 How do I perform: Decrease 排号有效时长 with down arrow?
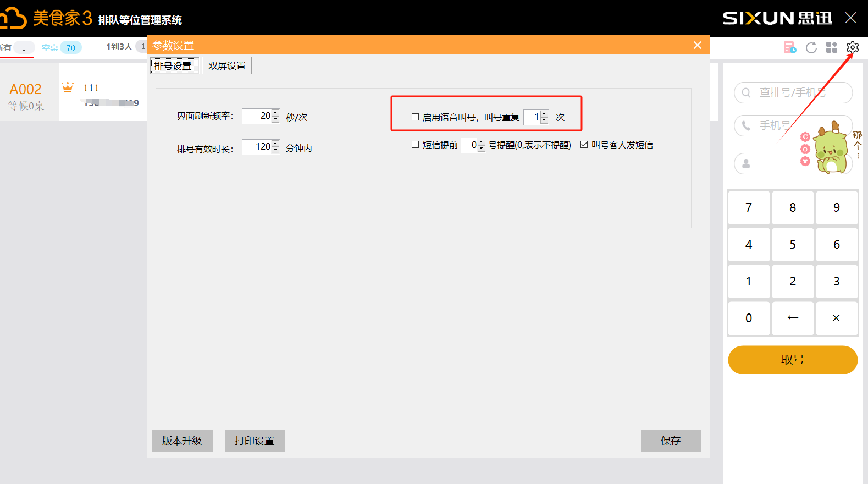[275, 150]
